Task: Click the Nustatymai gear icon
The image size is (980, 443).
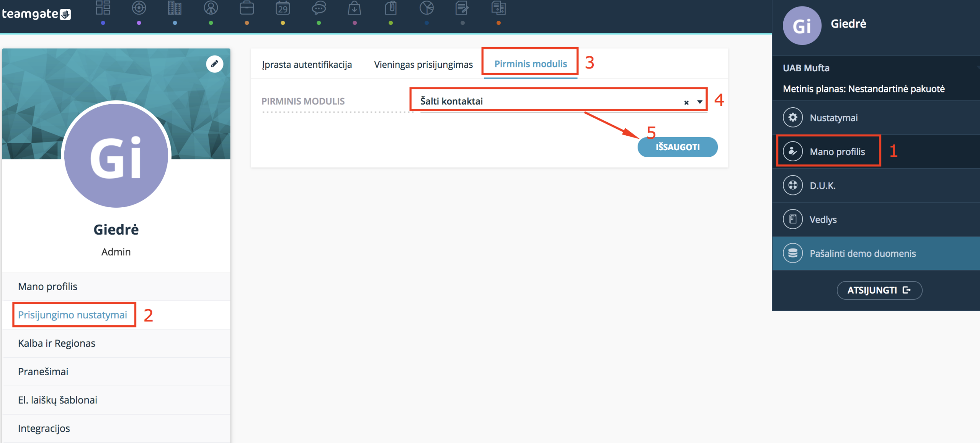Action: (793, 117)
